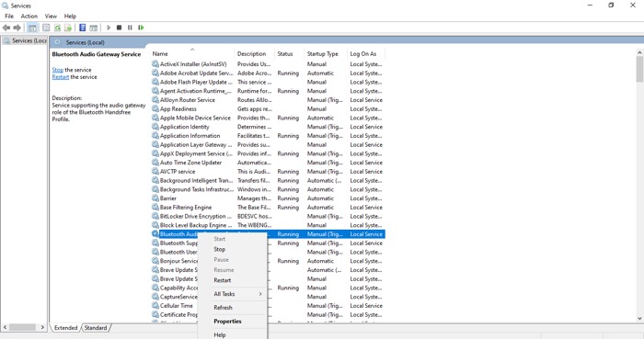Viewport: 644px width, 339px height.
Task: Click the vertical scrollbar down arrow
Action: [639, 318]
